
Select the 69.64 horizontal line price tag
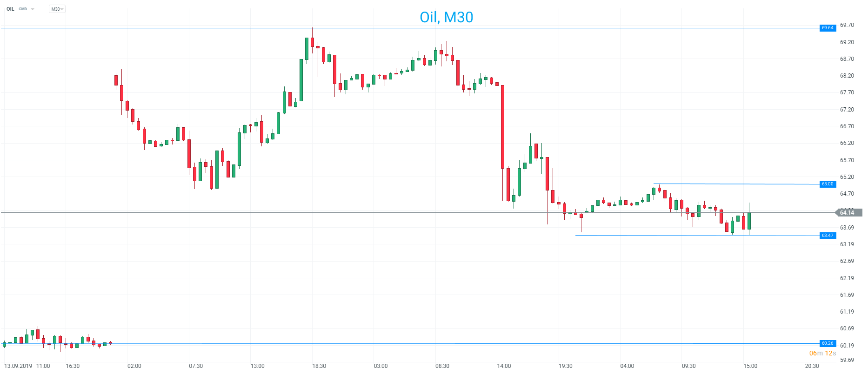828,28
